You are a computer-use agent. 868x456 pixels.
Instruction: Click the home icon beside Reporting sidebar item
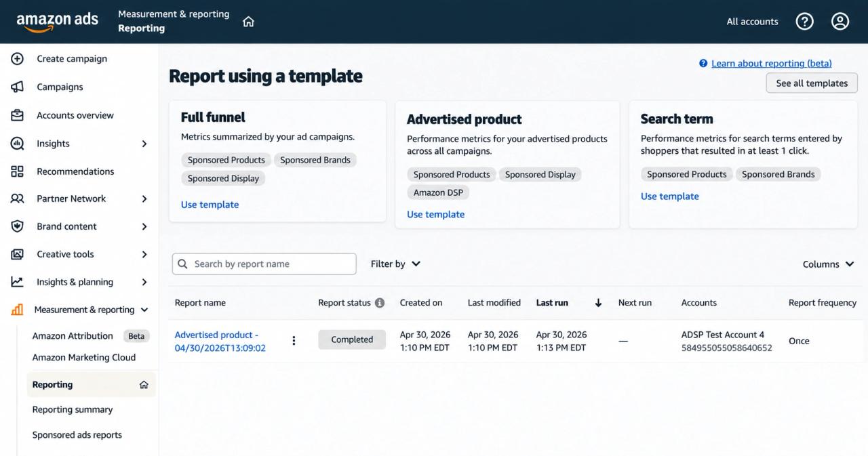click(144, 385)
